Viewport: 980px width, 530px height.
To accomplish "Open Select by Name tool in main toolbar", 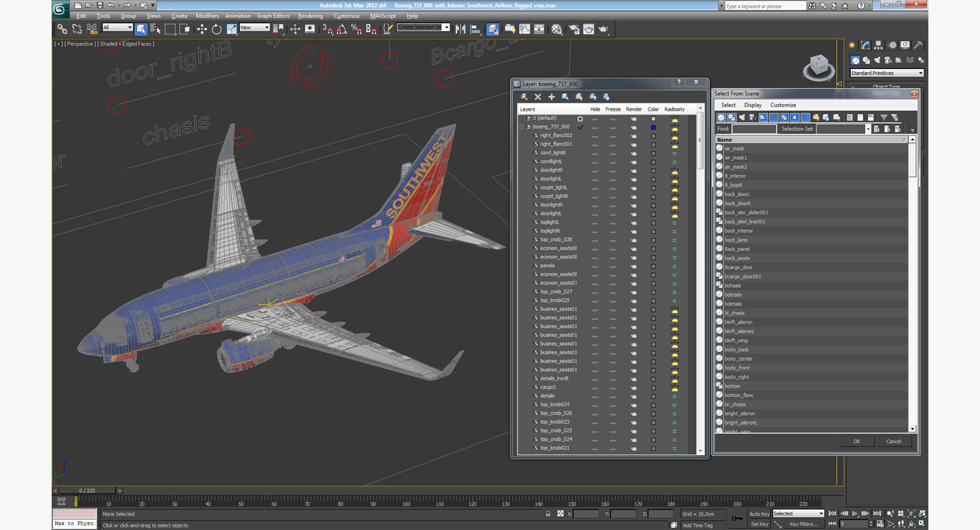I will (156, 29).
